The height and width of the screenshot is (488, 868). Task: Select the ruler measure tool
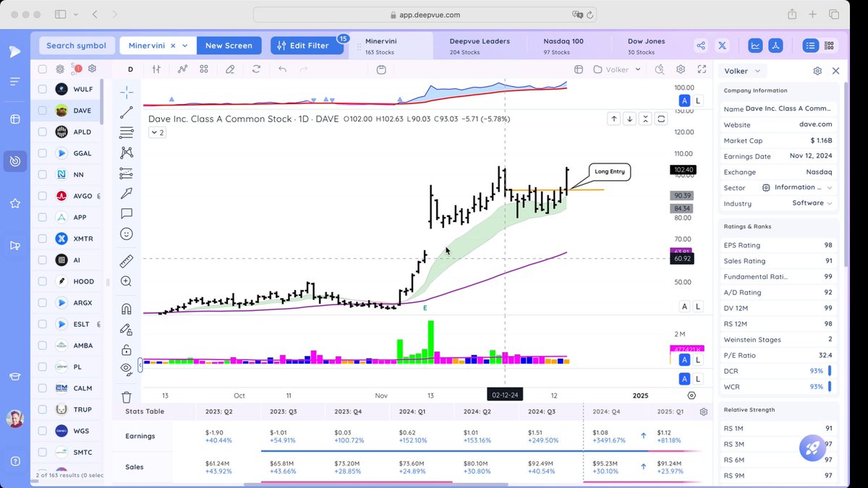click(x=127, y=261)
